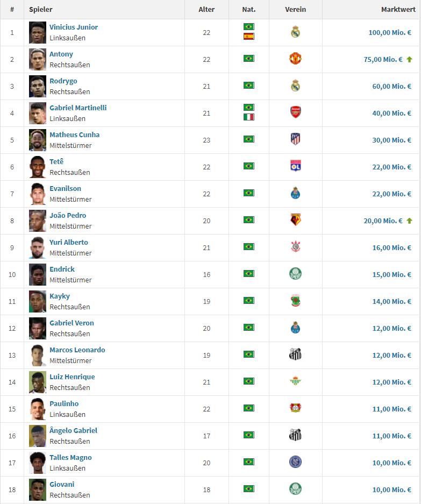Click the Spanish flag in Vinicius Junior's row
The image size is (421, 504).
coord(248,37)
